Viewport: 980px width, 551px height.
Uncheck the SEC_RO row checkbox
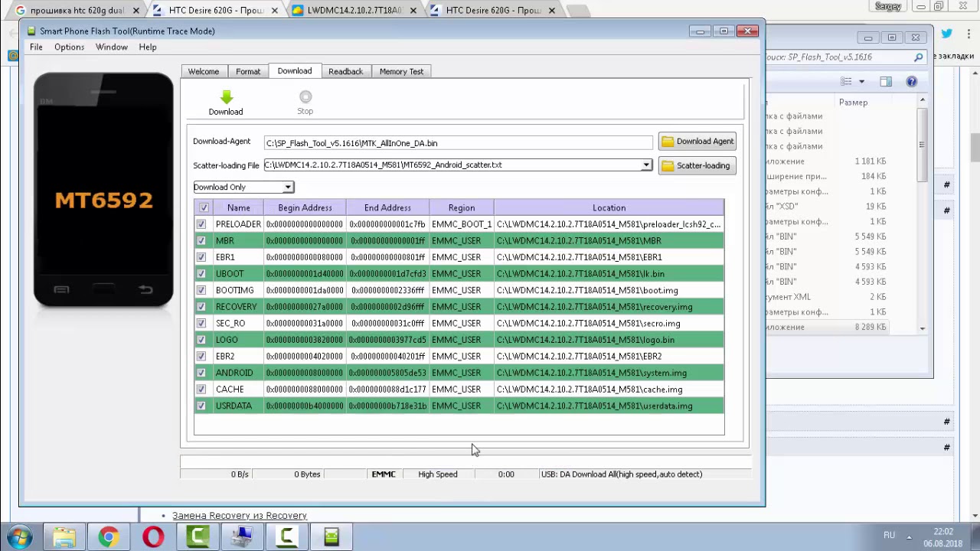tap(201, 323)
